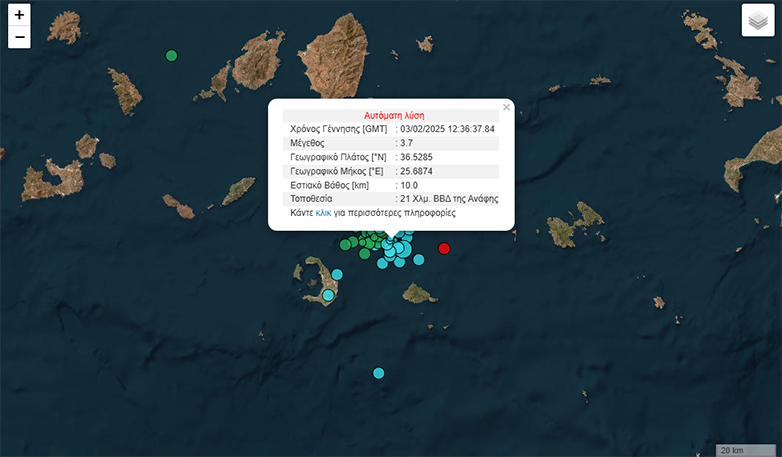The width and height of the screenshot is (782, 457).
Task: Select the rightmost cyan marker near red dot
Action: (x=419, y=259)
